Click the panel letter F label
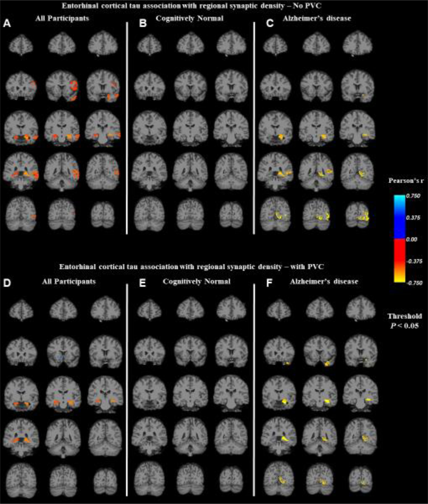 [x=269, y=283]
